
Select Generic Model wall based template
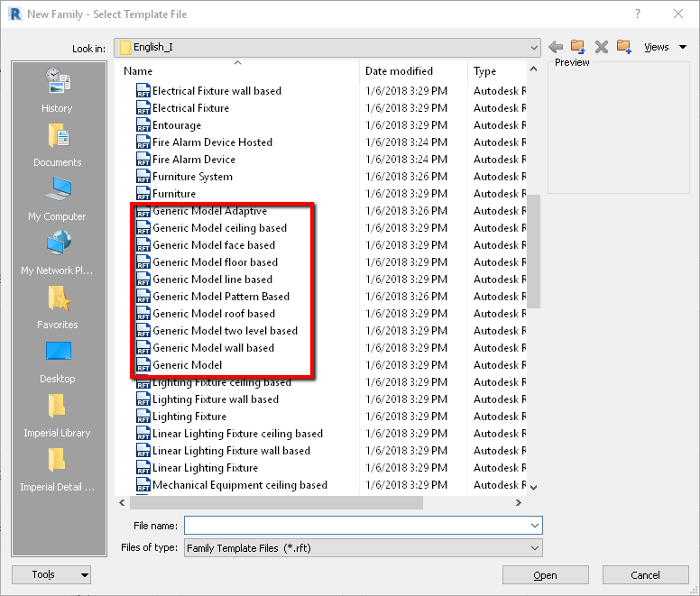click(x=213, y=347)
